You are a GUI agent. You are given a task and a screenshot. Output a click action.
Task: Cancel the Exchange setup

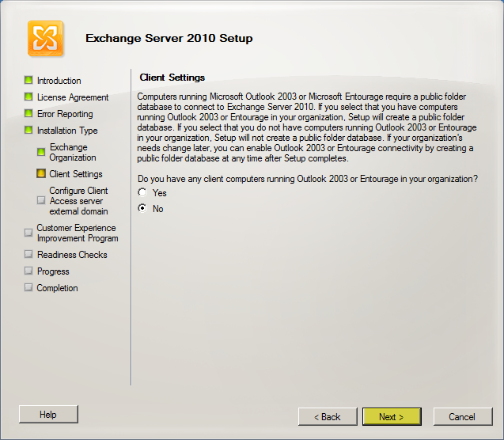click(463, 417)
